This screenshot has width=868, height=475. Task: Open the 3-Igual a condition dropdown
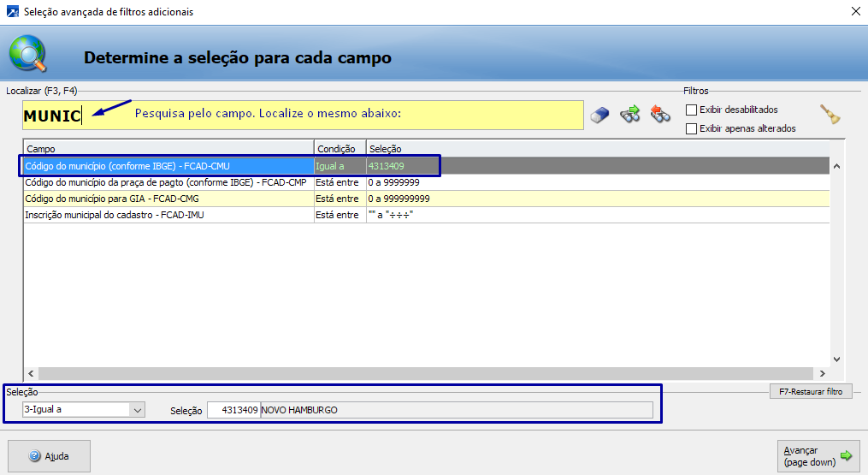point(138,410)
